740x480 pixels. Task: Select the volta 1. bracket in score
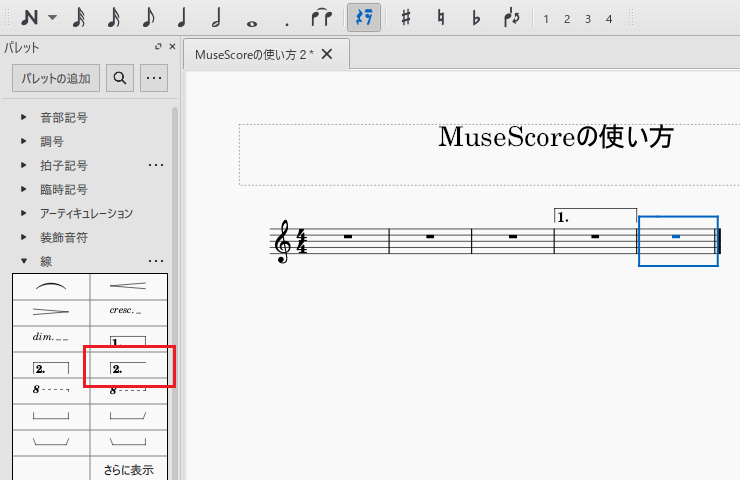596,215
